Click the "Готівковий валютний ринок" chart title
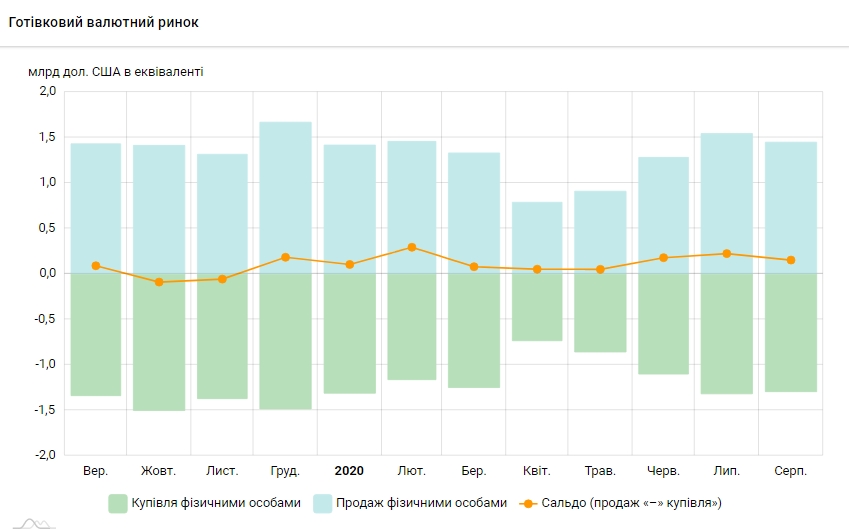Viewport: 849px width, 531px height. (x=103, y=22)
